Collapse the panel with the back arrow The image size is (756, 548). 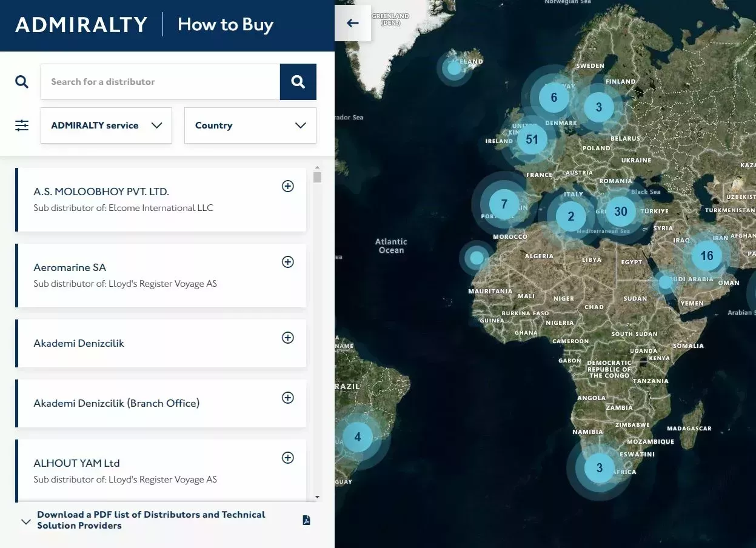point(353,23)
